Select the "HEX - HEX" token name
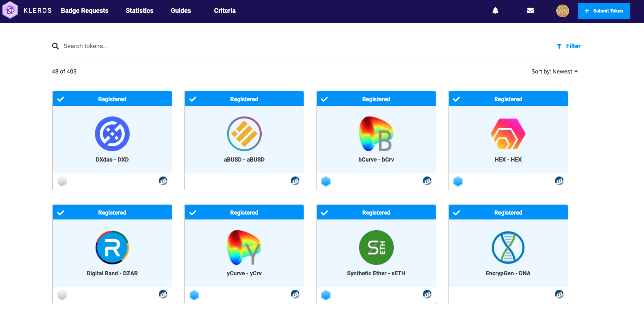 tap(508, 159)
